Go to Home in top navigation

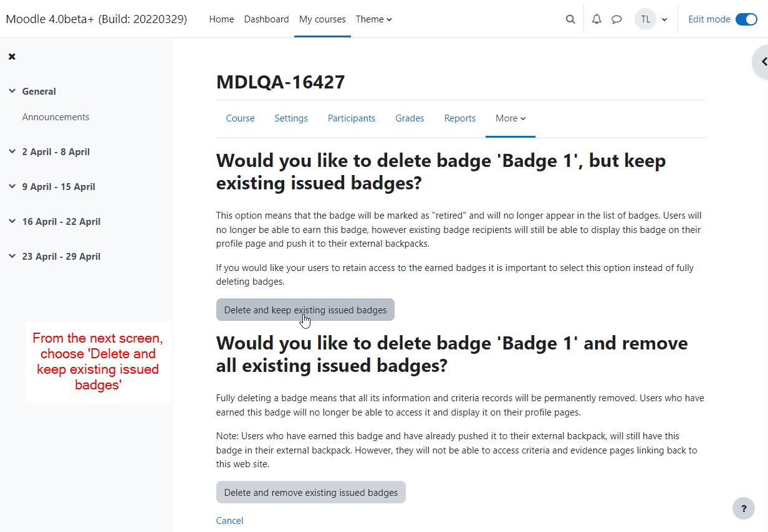(221, 19)
